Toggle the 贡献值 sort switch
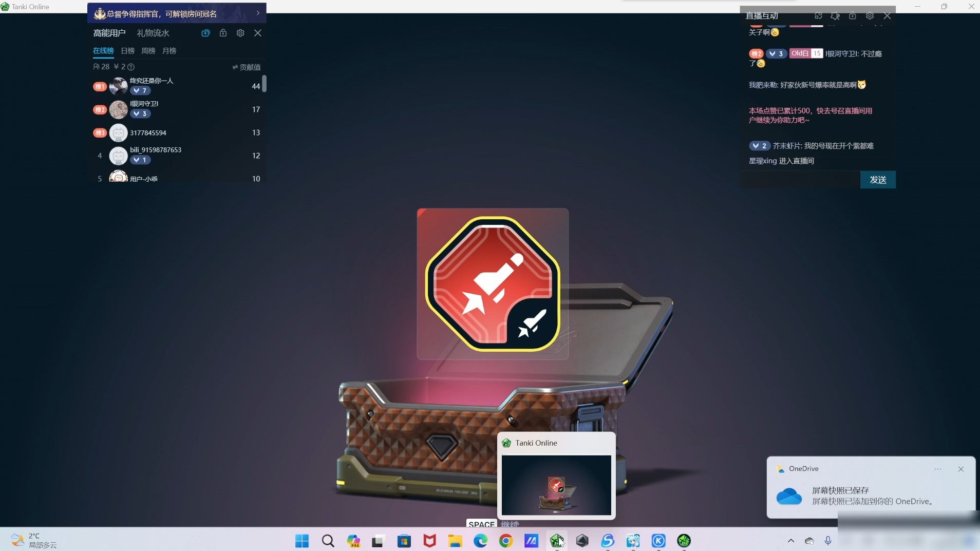This screenshot has height=551, width=980. pyautogui.click(x=247, y=67)
